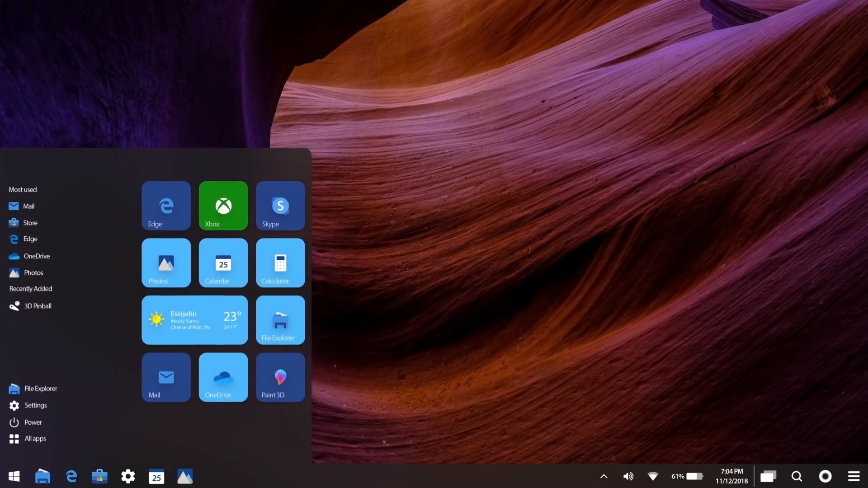The height and width of the screenshot is (488, 868).
Task: Select Power in the Start menu
Action: tap(32, 422)
